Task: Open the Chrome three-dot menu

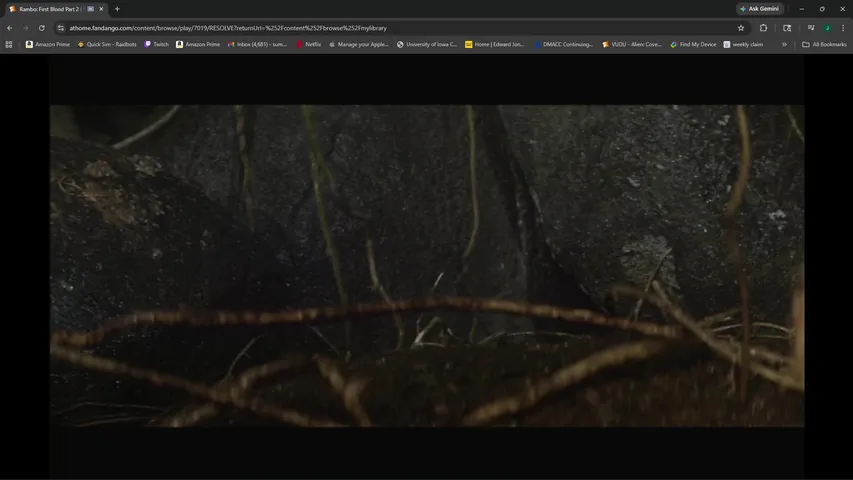Action: click(843, 28)
